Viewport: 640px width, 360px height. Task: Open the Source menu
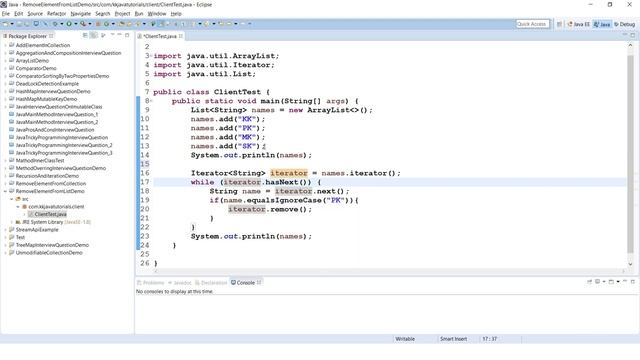click(35, 13)
